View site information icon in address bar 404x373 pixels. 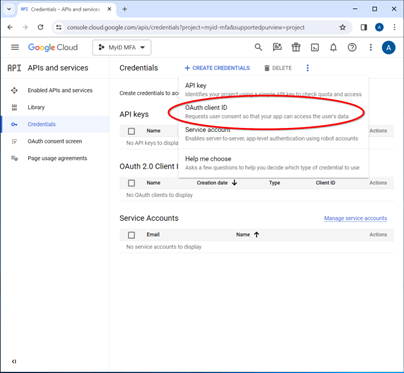pyautogui.click(x=59, y=27)
